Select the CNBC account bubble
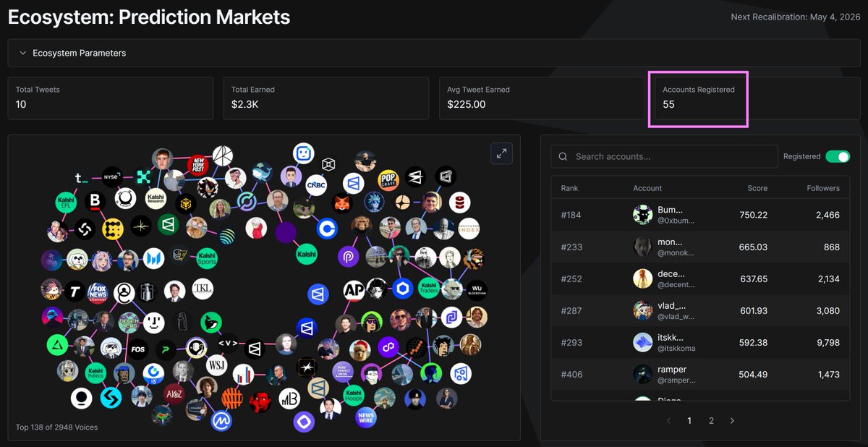This screenshot has width=868, height=447. click(x=316, y=185)
